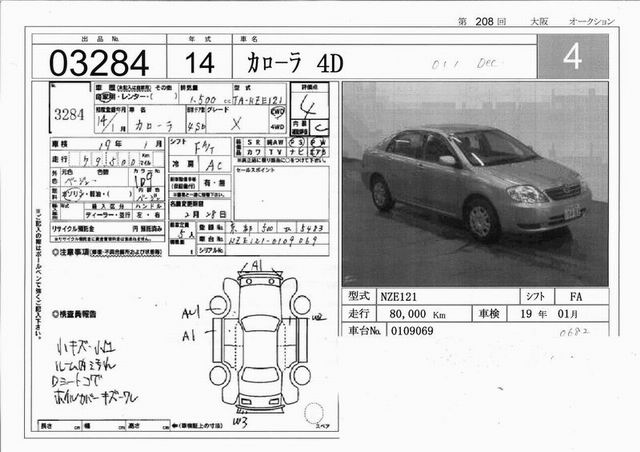The image size is (640, 452).
Task: Click the 左・右 handle side option
Action: tap(149, 215)
